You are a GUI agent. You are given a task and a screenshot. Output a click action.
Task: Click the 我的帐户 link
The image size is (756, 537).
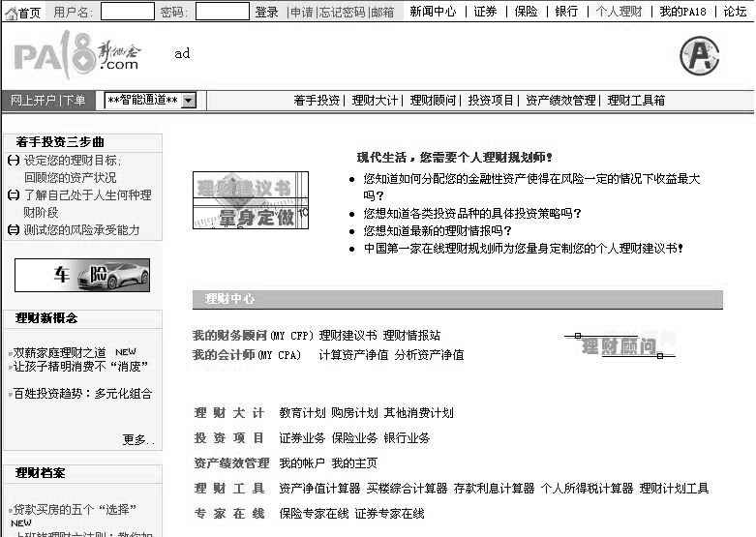[302, 463]
